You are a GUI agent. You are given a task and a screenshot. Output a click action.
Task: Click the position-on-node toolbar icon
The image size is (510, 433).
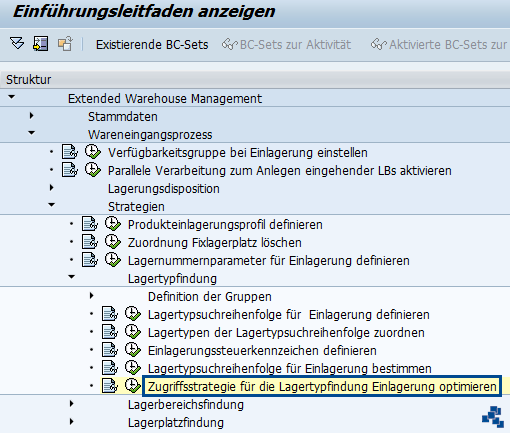41,44
